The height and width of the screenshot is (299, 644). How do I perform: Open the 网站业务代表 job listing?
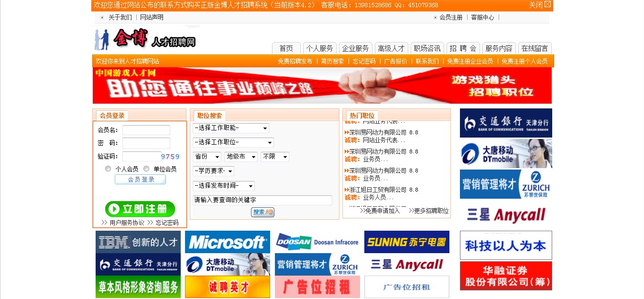tap(384, 140)
